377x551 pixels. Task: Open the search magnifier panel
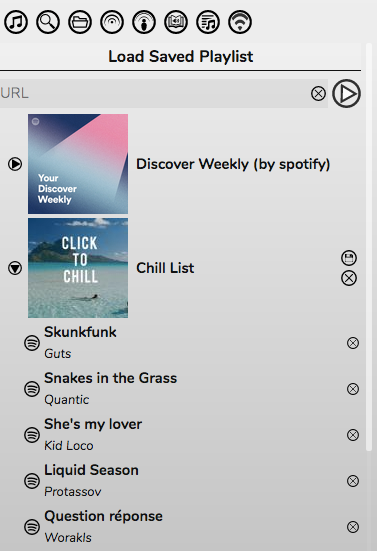pyautogui.click(x=48, y=22)
